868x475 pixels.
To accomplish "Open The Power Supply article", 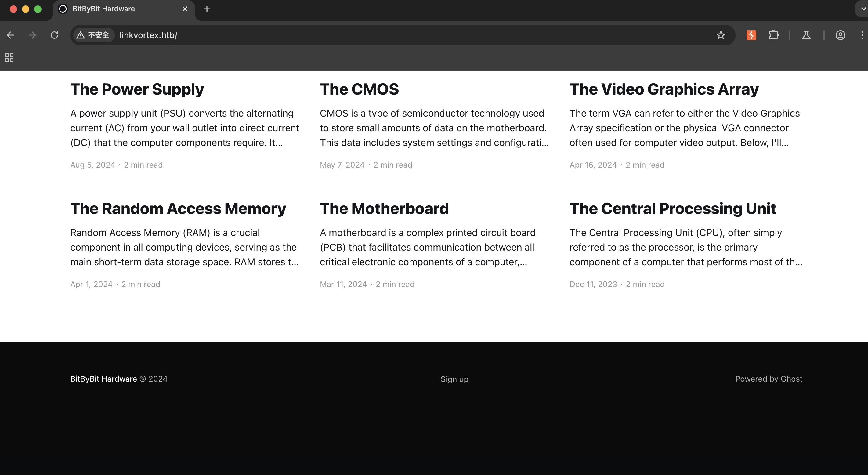I will 137,89.
